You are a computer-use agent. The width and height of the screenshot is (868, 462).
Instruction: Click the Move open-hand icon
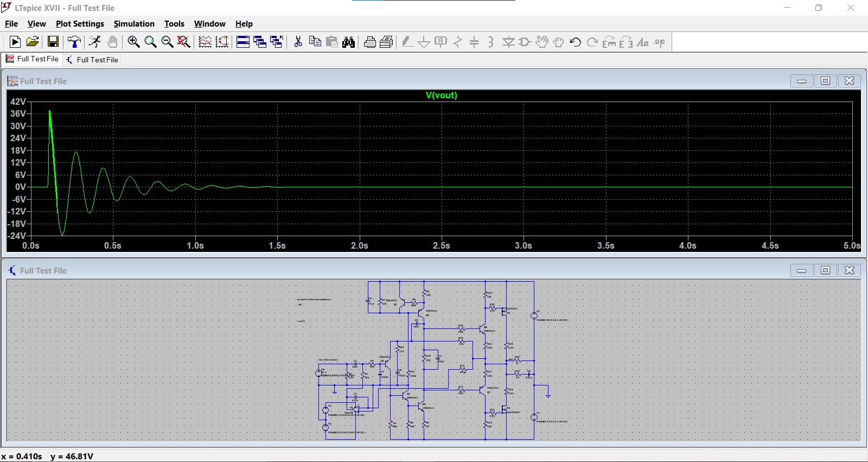pos(542,42)
